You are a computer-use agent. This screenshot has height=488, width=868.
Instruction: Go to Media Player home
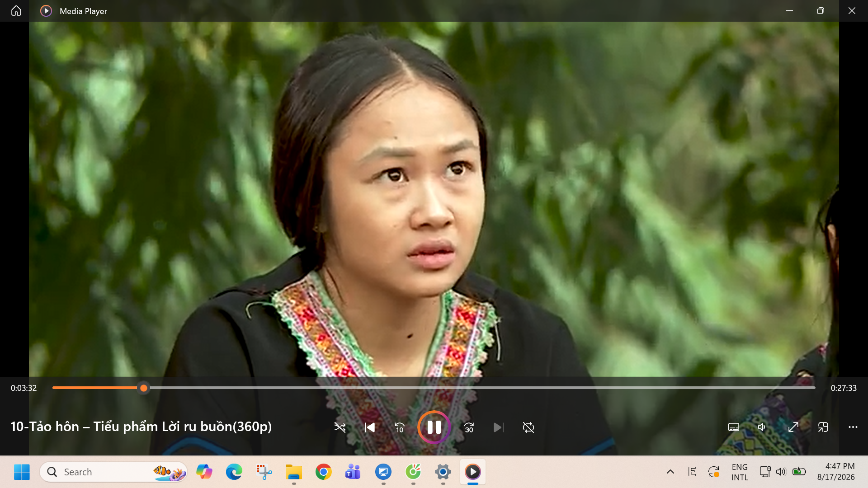click(16, 11)
